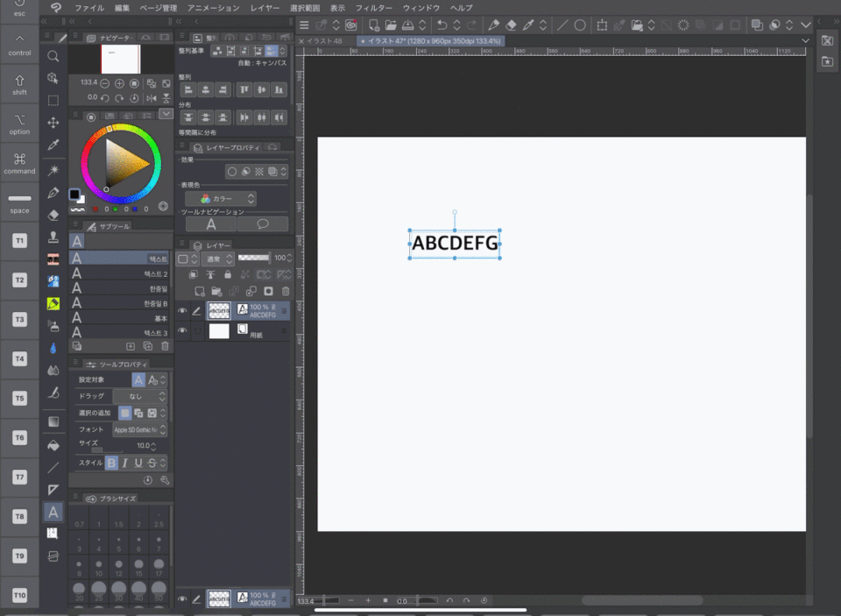This screenshot has height=616, width=841.
Task: Hide the 用紙 paper layer
Action: click(x=182, y=330)
